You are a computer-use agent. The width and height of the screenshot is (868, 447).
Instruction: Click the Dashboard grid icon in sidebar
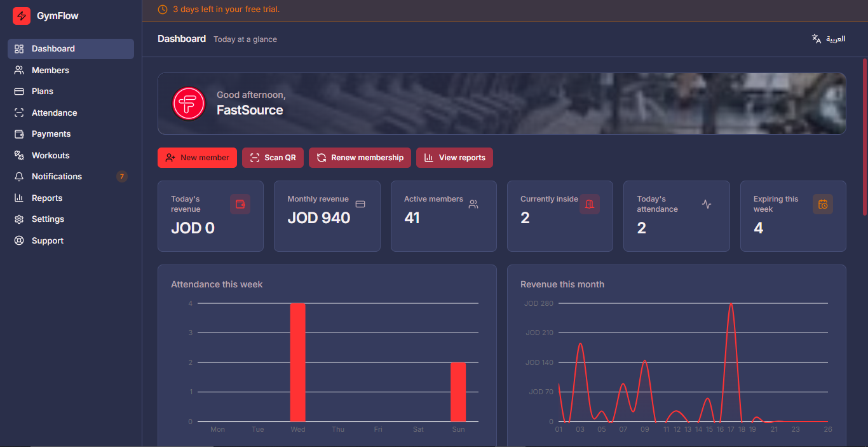pyautogui.click(x=19, y=49)
